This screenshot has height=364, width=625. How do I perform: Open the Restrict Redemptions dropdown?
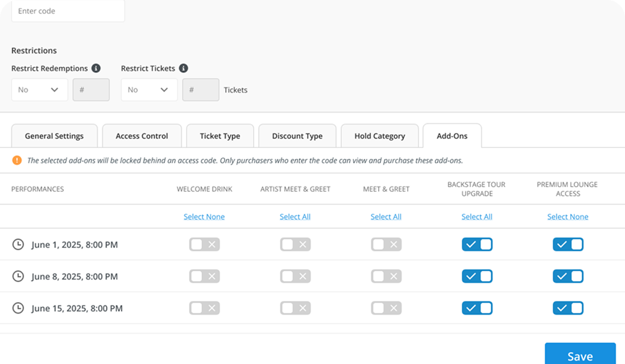pyautogui.click(x=39, y=90)
